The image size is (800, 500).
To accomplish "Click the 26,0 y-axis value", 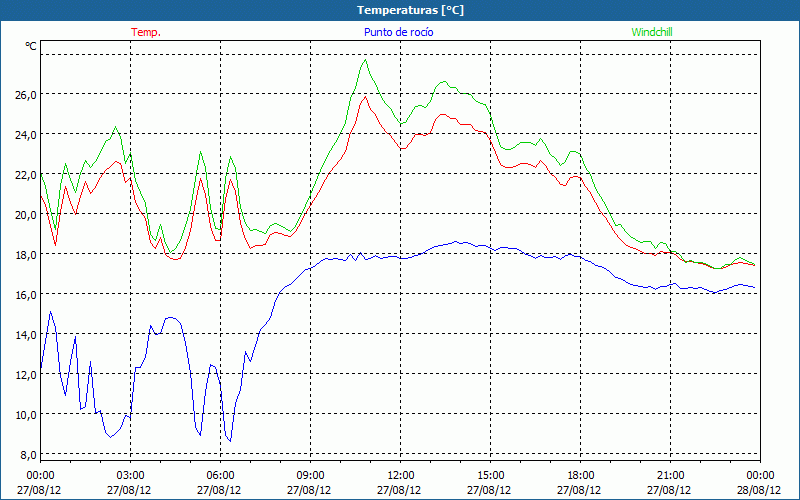I will coord(26,94).
